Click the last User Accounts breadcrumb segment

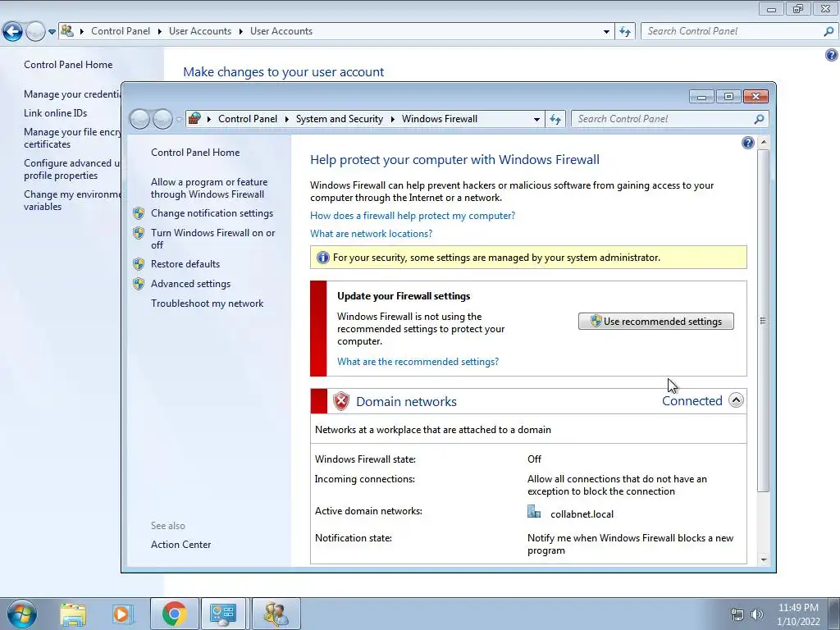click(x=281, y=31)
